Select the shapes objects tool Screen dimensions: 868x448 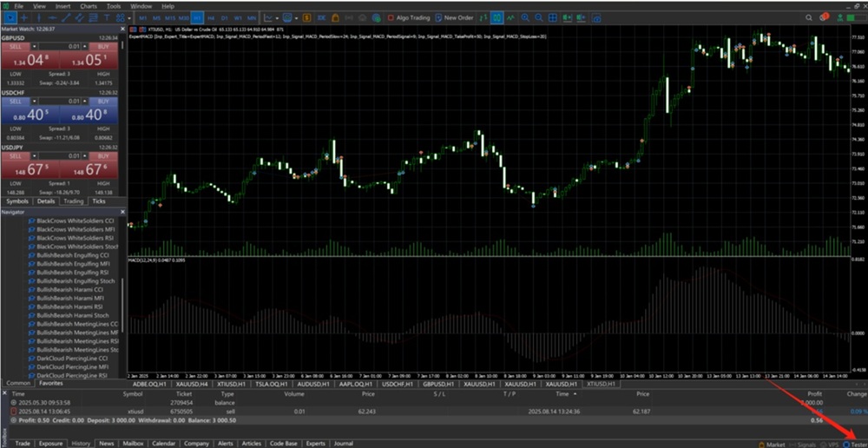(x=119, y=17)
